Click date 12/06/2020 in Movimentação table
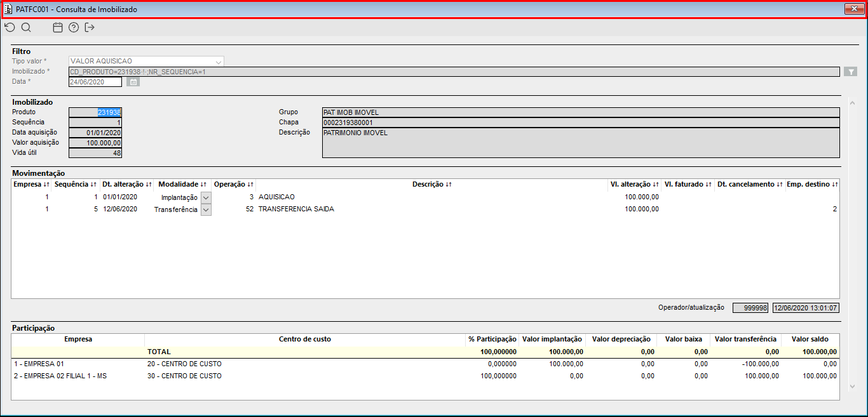This screenshot has height=417, width=868. point(120,209)
